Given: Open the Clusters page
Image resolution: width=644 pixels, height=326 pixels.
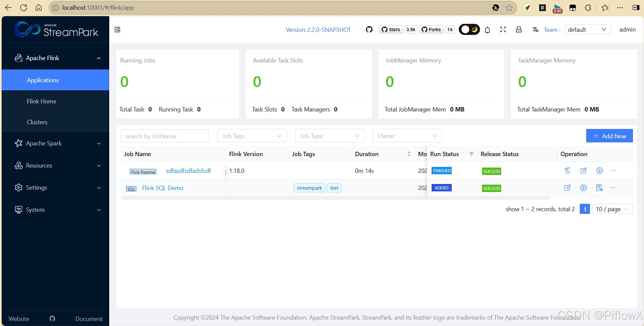Looking at the screenshot, I should click(x=55, y=122).
